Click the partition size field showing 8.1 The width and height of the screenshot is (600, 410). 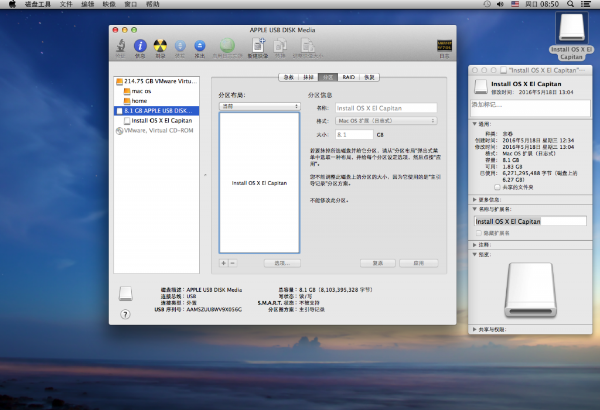pyautogui.click(x=354, y=135)
